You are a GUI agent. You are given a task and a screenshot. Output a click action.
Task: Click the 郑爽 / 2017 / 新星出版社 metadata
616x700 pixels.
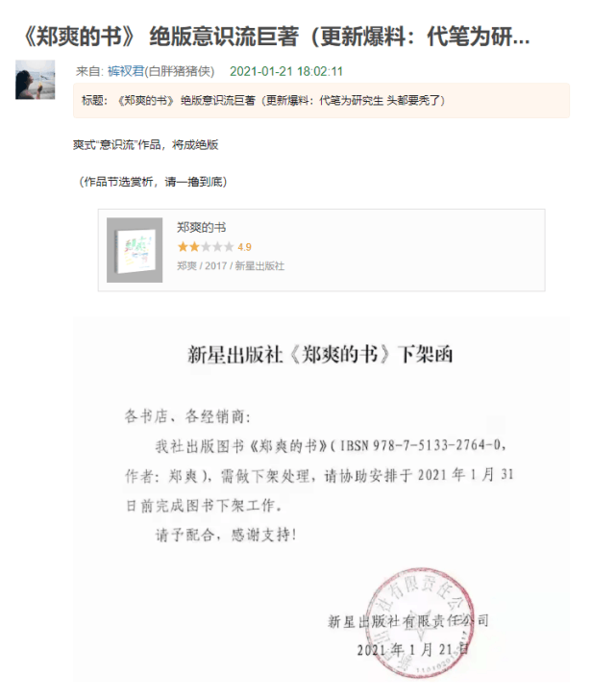click(x=231, y=266)
